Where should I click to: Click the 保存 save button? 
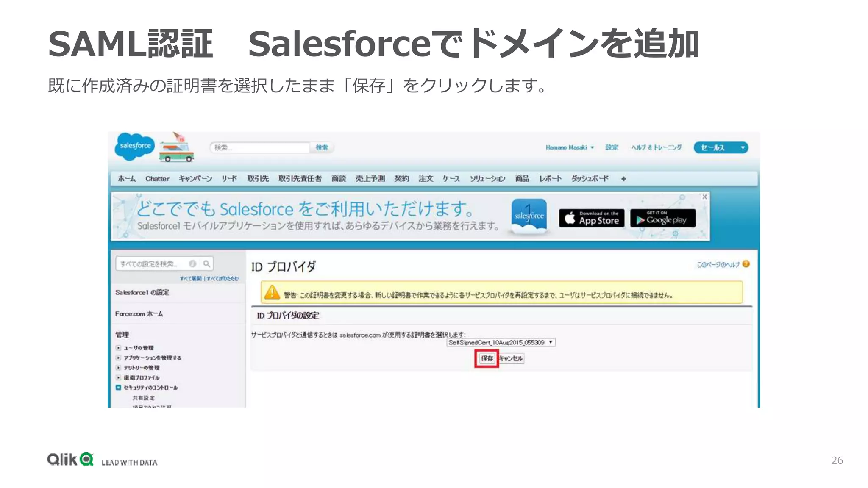click(x=487, y=358)
